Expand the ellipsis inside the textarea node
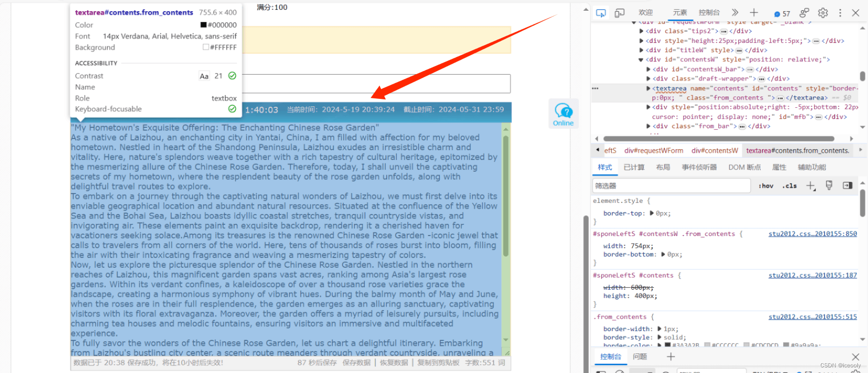868x373 pixels. pos(780,98)
